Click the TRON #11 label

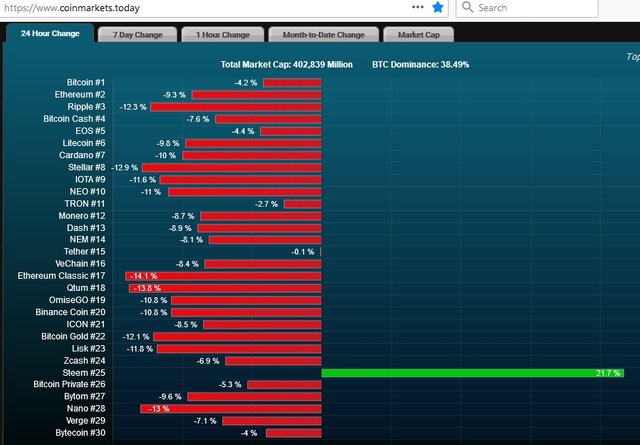(x=85, y=204)
